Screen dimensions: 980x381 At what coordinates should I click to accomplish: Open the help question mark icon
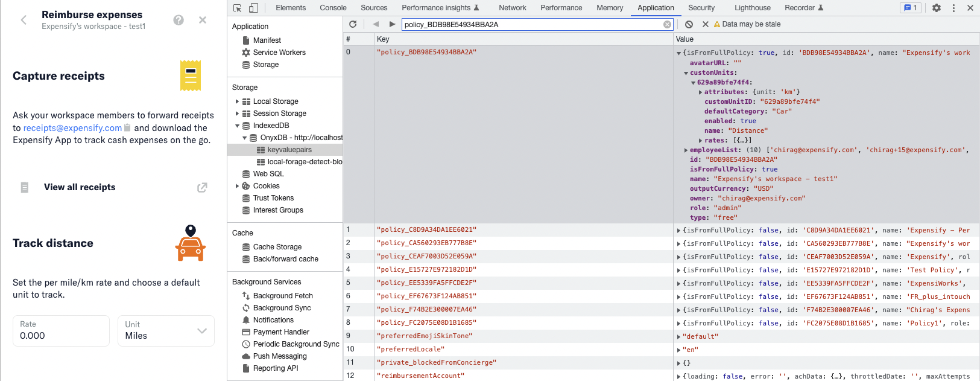pyautogui.click(x=179, y=20)
